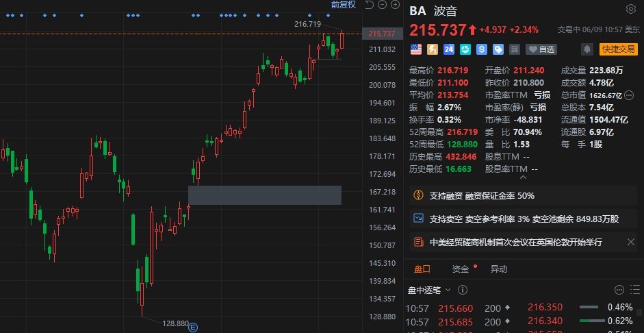Reset the chart with the undo arrow
644x333 pixels.
point(369,5)
